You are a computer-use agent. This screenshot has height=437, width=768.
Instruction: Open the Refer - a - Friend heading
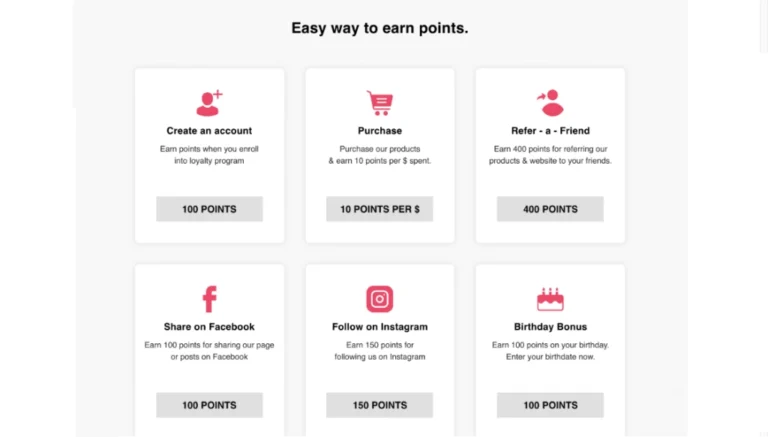coord(550,131)
